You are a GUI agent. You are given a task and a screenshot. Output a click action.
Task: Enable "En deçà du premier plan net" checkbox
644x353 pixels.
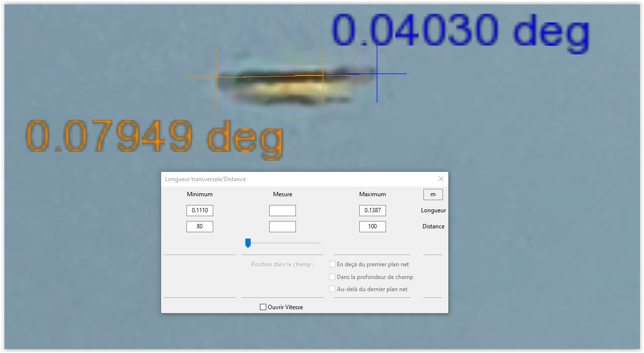click(x=332, y=264)
